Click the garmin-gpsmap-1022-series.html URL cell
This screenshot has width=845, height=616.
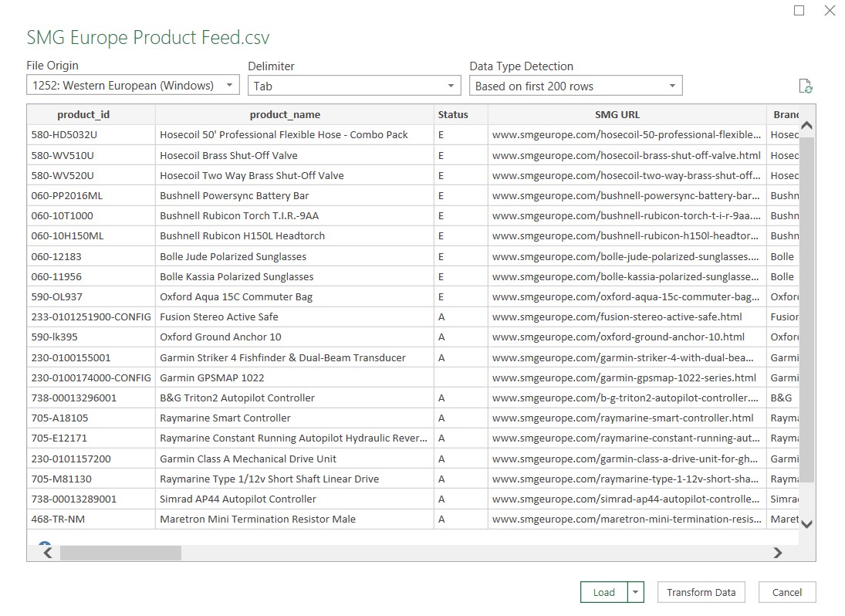(627, 377)
